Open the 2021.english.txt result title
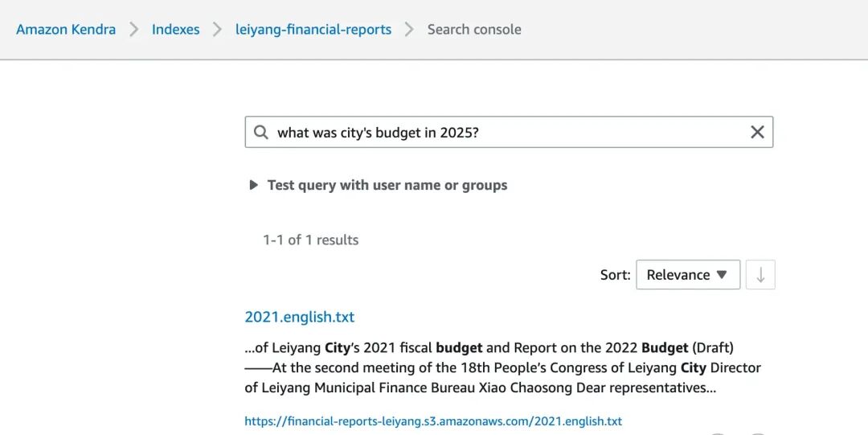This screenshot has width=868, height=435. coord(300,317)
